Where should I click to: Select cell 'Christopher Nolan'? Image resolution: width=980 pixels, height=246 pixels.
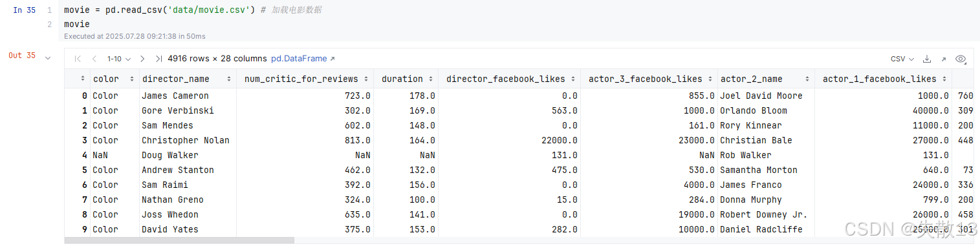[186, 140]
